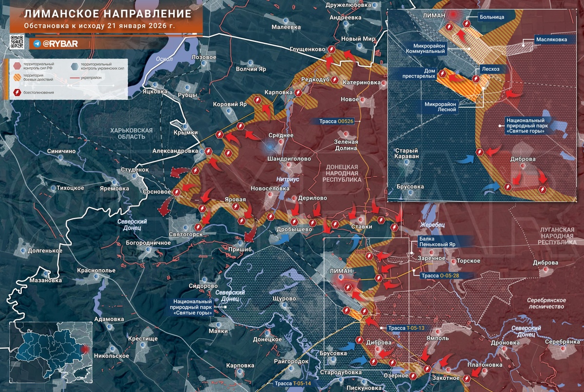Click the 'Мазановка' town label
584x392 pixels.
(45, 280)
